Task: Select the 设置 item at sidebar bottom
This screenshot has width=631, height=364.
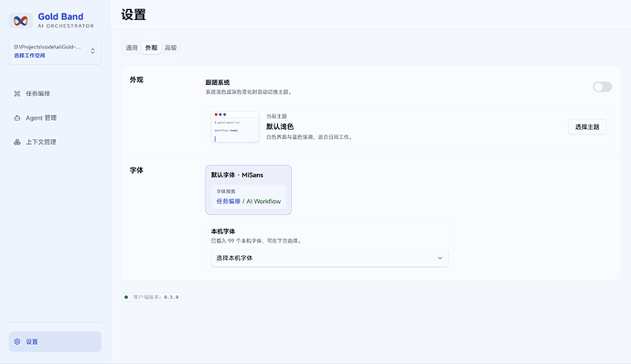Action: 55,341
